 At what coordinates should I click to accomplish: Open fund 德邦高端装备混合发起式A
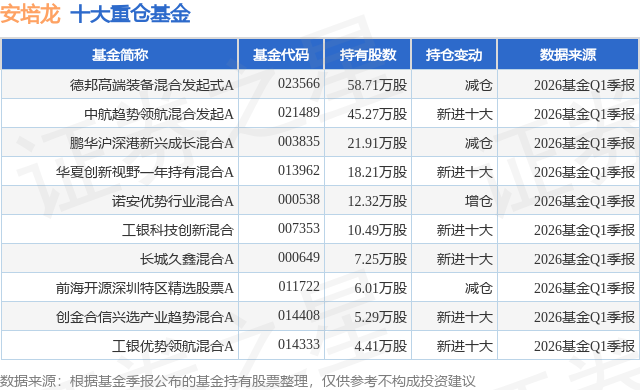pos(152,85)
